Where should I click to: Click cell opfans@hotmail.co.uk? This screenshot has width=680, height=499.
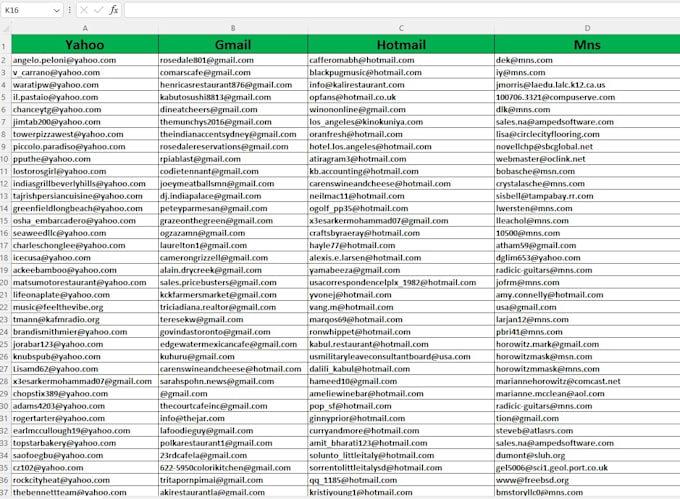(401, 97)
